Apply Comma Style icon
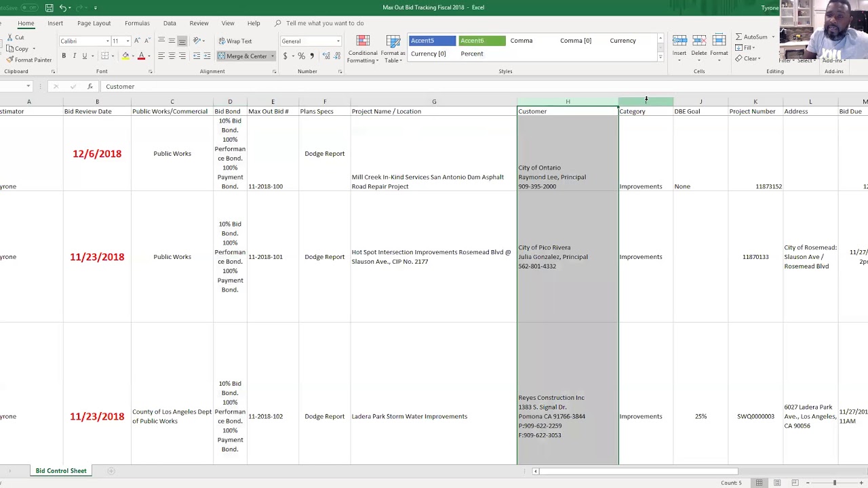The image size is (868, 488). pos(312,56)
